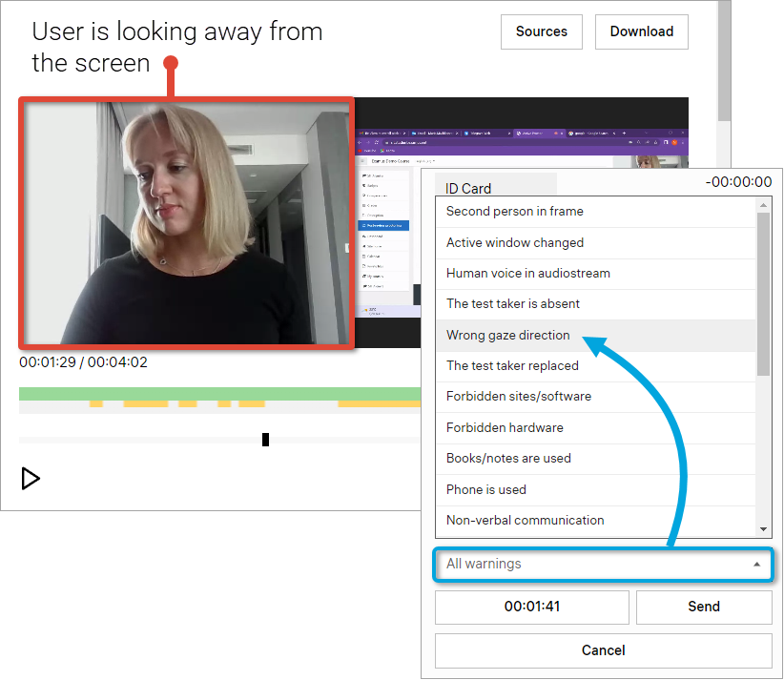Click the black playhead on seek bar
Screen dimensions: 784x680
coord(265,440)
